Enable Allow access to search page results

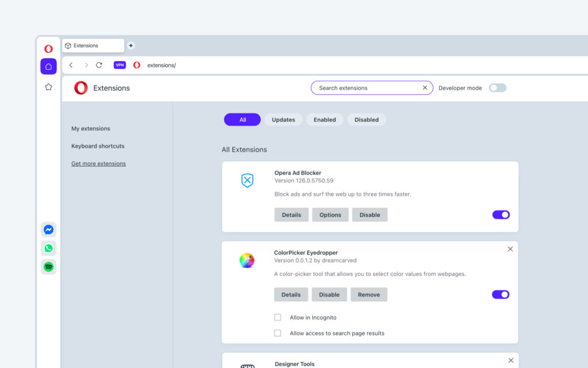point(278,333)
